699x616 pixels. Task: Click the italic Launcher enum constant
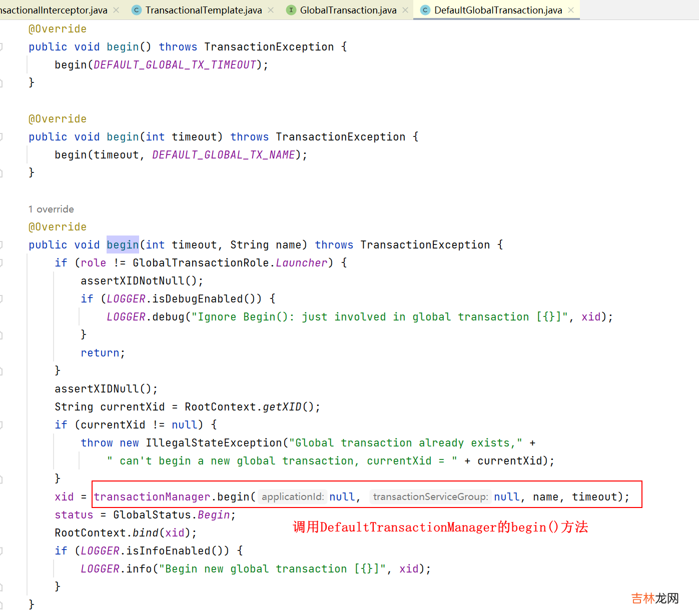(x=302, y=262)
